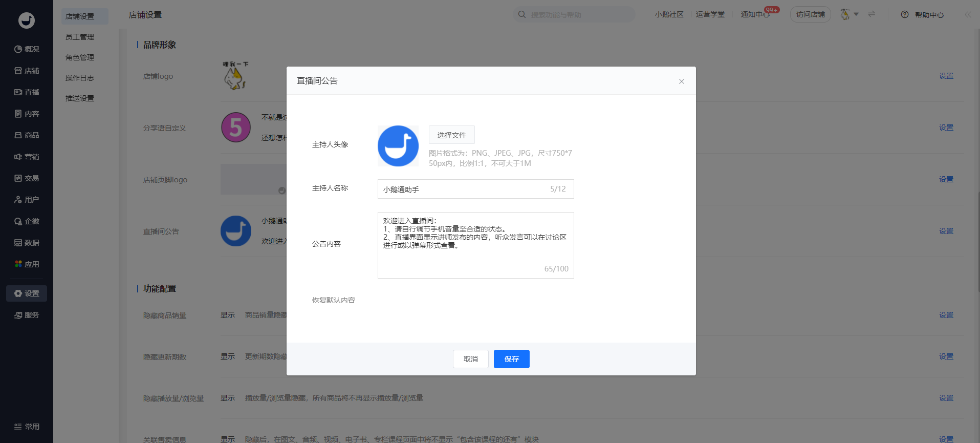This screenshot has height=443, width=980.
Task: Open 概况 overview in sidebar
Action: [27, 49]
